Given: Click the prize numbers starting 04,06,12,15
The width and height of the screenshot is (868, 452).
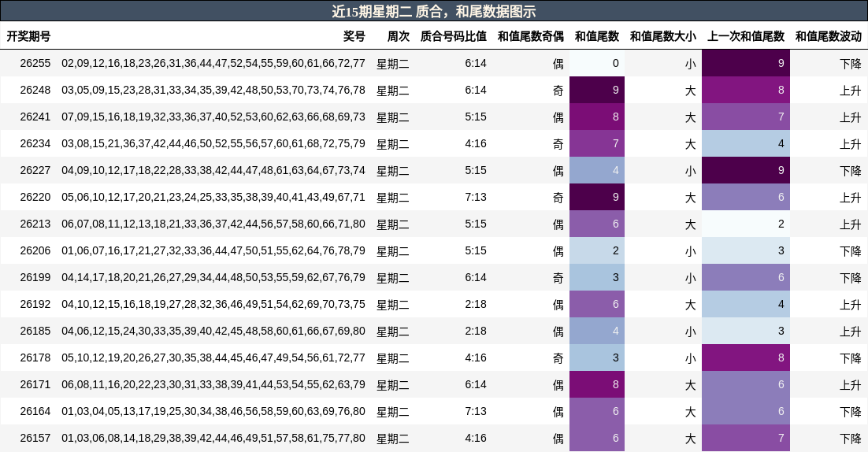Looking at the screenshot, I should (x=213, y=331).
